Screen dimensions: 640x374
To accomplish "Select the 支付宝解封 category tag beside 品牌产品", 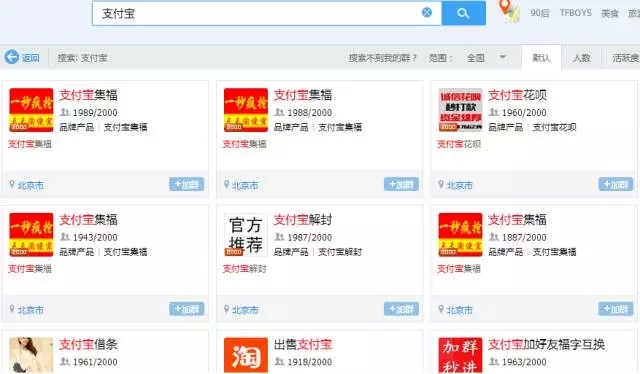I will coord(340,252).
